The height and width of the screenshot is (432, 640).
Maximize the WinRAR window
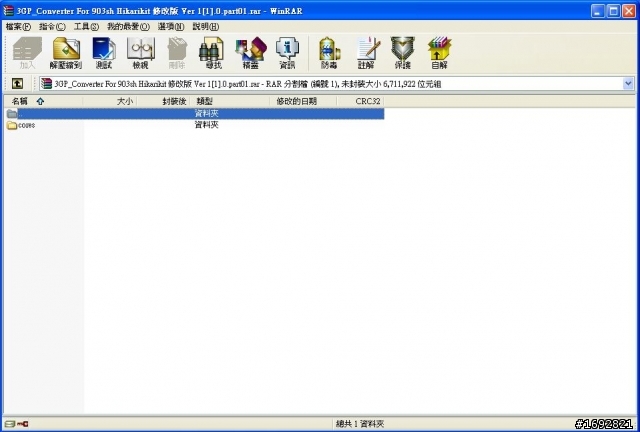tap(613, 11)
